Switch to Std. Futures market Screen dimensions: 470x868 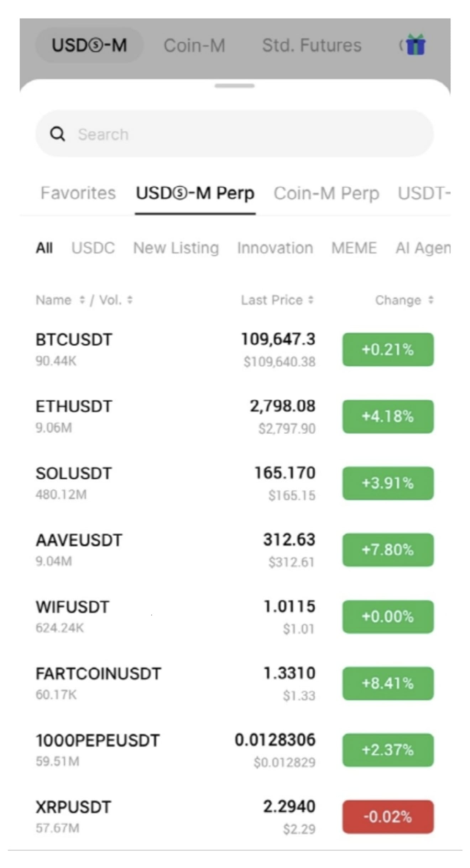[x=312, y=45]
